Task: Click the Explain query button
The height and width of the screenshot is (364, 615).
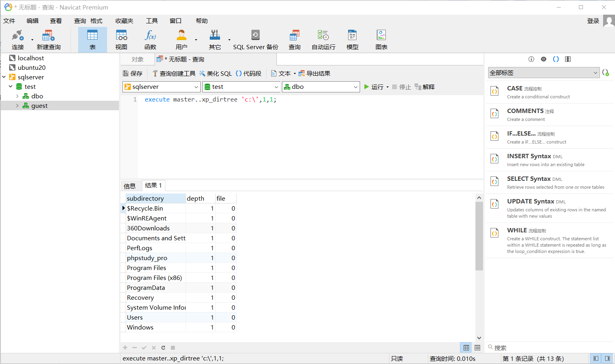Action: click(425, 87)
